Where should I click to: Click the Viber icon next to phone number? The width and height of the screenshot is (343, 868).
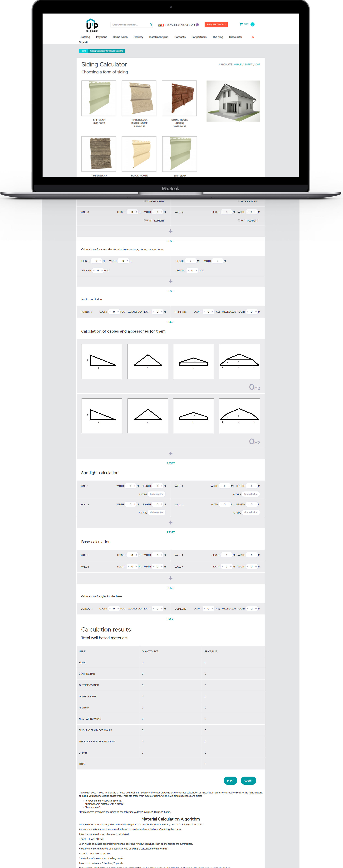pos(197,25)
